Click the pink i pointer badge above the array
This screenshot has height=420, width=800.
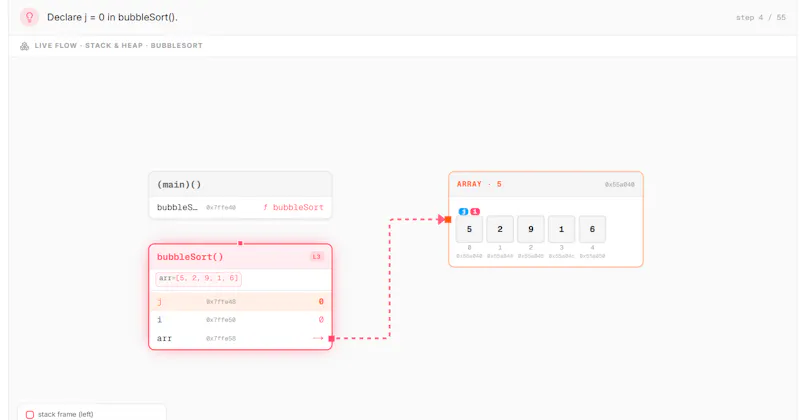point(475,211)
